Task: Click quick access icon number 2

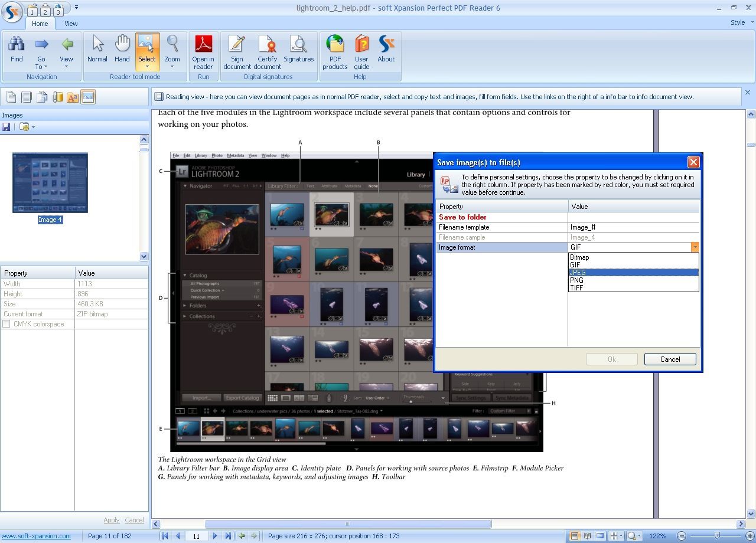Action: pyautogui.click(x=45, y=9)
